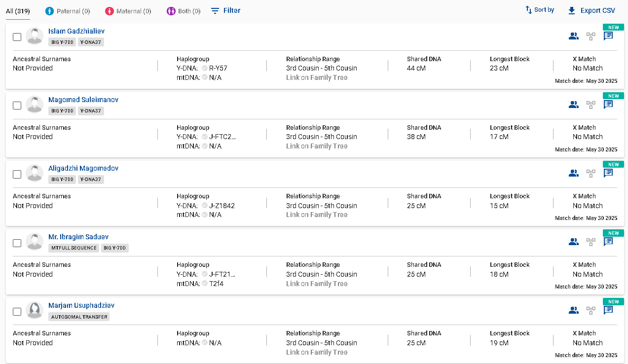This screenshot has height=364, width=628.
Task: Click mtDNA haplogroup value T2f4
Action: click(x=217, y=284)
